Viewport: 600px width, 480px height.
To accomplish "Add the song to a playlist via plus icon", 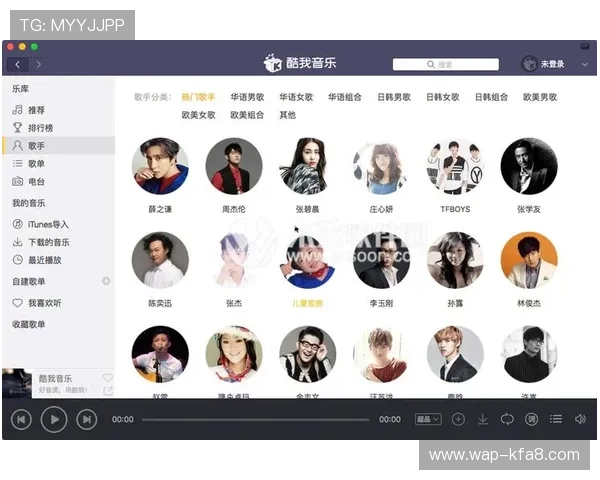I will 458,420.
